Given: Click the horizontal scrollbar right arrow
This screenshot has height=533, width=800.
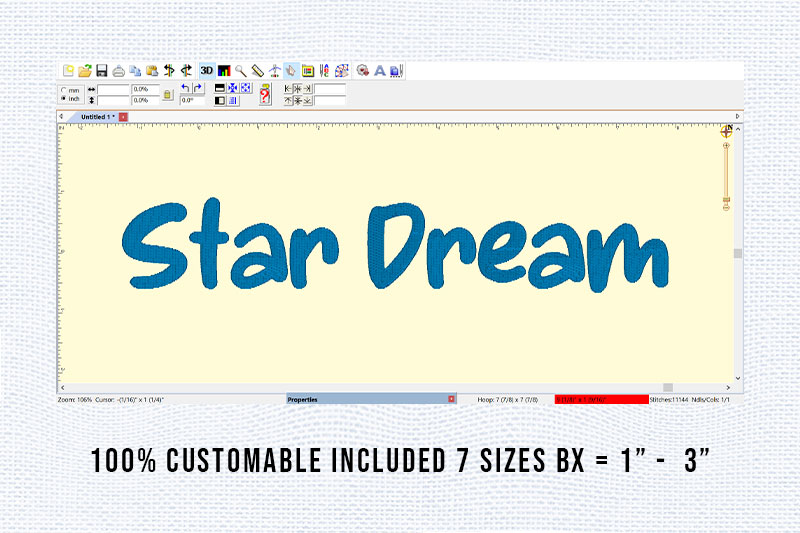Looking at the screenshot, I should point(728,388).
